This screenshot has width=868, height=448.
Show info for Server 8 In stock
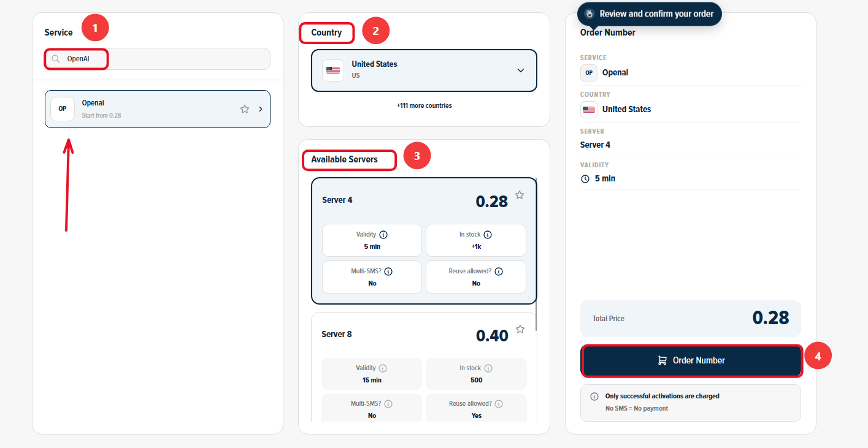488,368
